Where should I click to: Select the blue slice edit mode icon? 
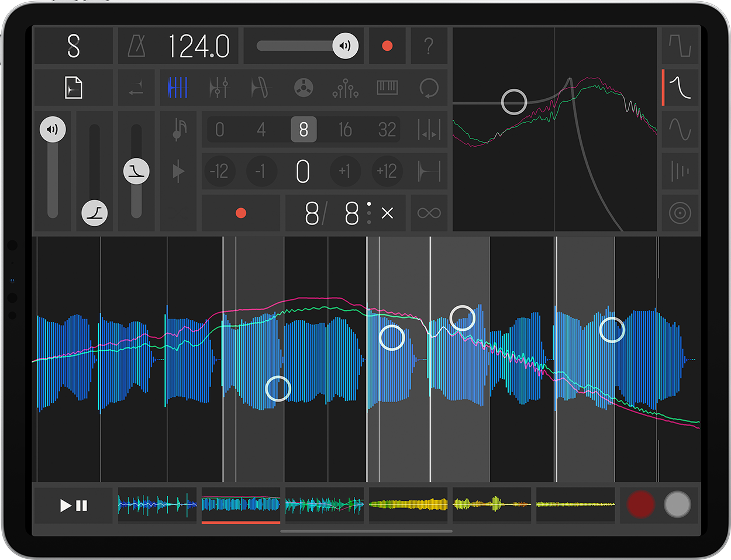[x=178, y=88]
